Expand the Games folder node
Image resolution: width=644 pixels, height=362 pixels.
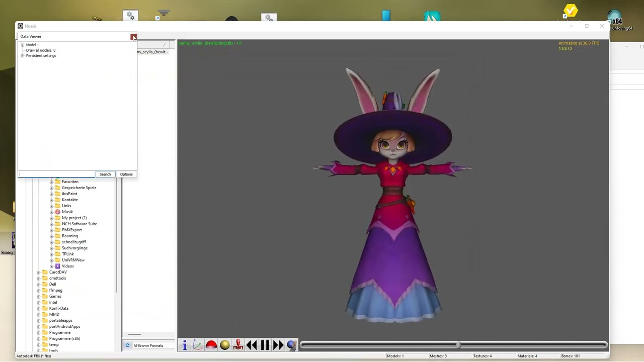(39, 296)
